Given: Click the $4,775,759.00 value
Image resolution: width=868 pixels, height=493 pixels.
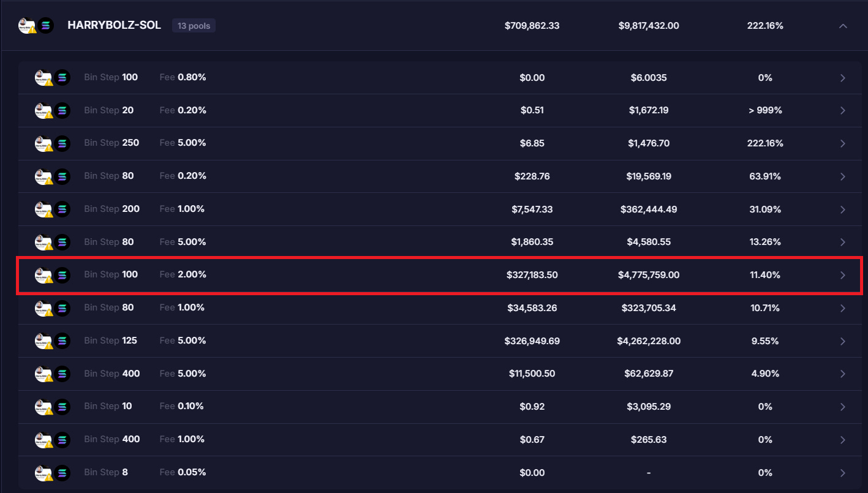Looking at the screenshot, I should pyautogui.click(x=649, y=275).
